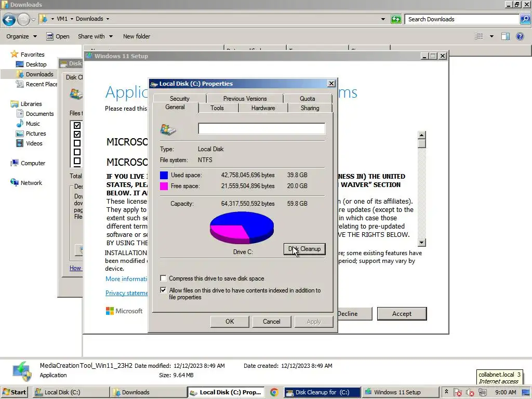532x399 pixels.
Task: Check third item in Disk Cleanup list
Action: click(x=77, y=143)
